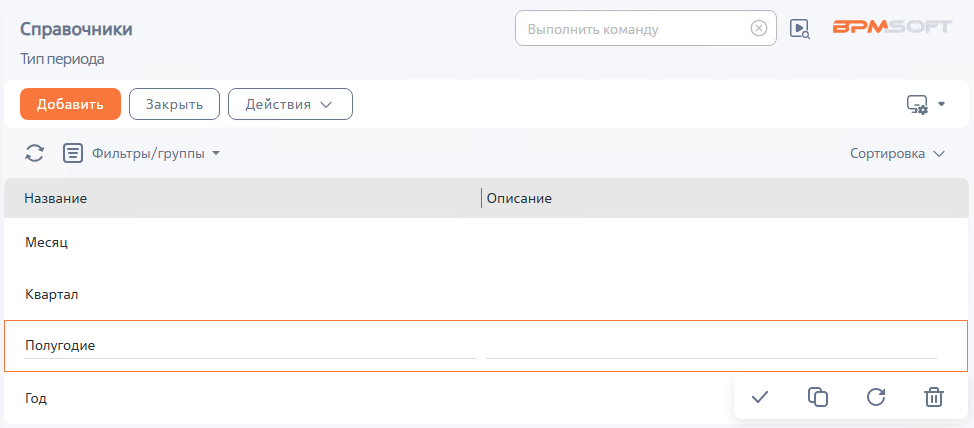Image resolution: width=974 pixels, height=428 pixels.
Task: Click the refresh list icon
Action: point(35,153)
